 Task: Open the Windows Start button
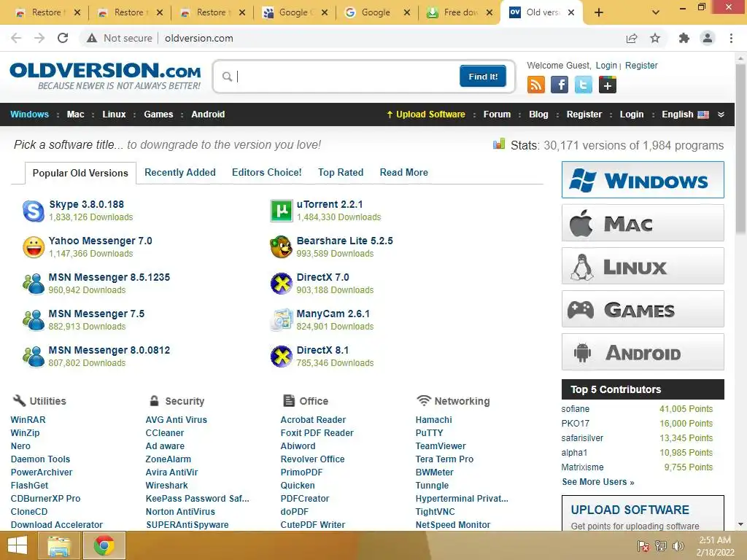click(18, 545)
